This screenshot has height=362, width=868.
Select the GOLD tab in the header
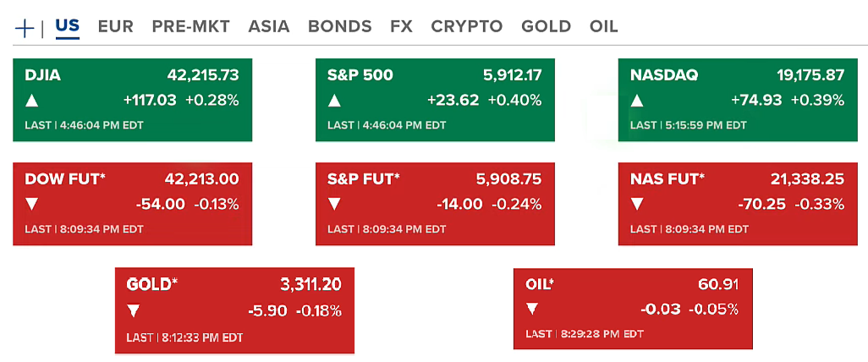point(546,26)
